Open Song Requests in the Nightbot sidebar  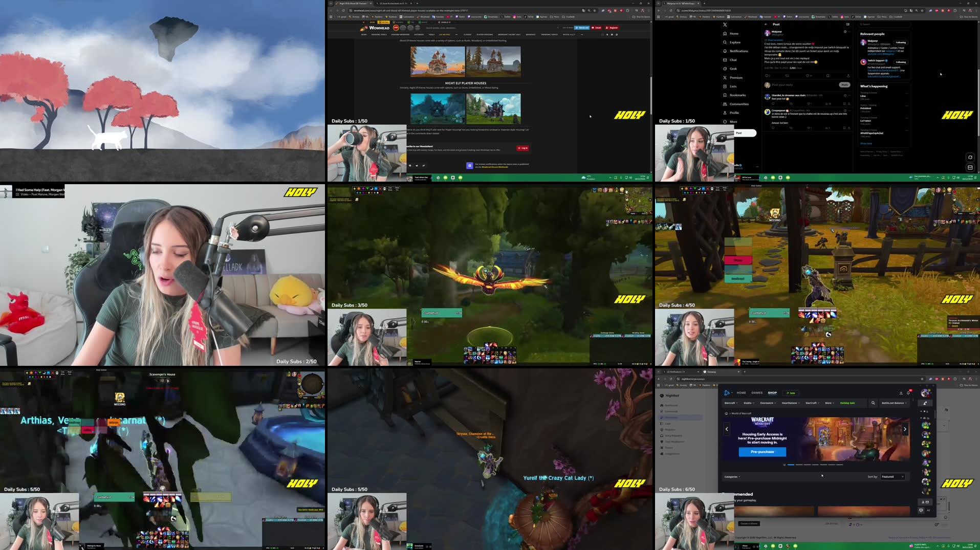tap(673, 435)
